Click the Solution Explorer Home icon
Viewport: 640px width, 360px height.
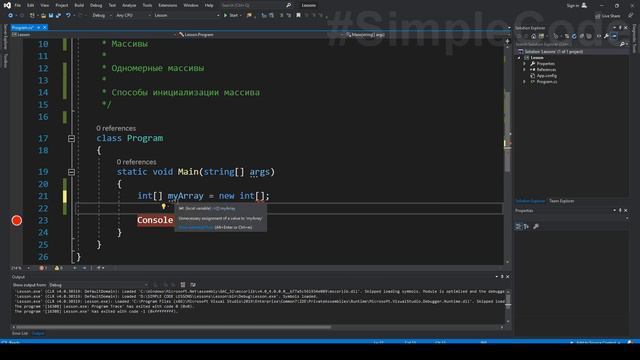533,36
